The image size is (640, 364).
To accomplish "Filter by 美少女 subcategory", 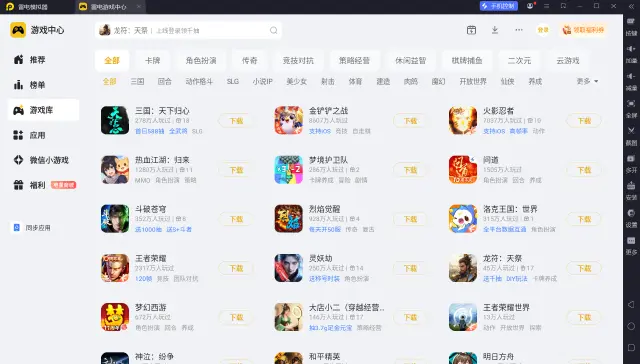I will click(296, 81).
